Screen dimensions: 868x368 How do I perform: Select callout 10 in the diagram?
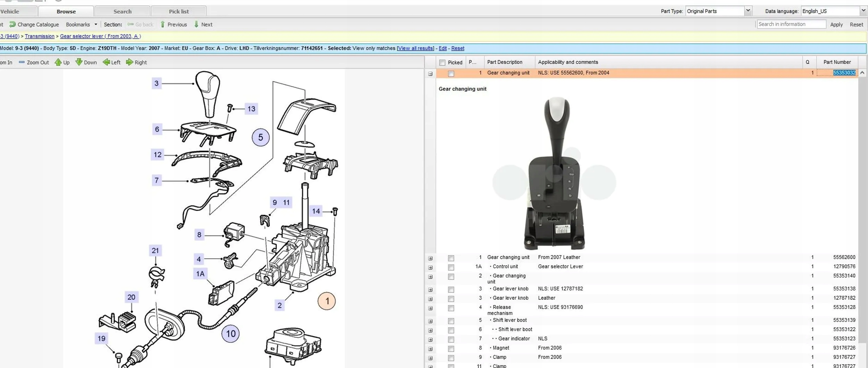click(231, 334)
